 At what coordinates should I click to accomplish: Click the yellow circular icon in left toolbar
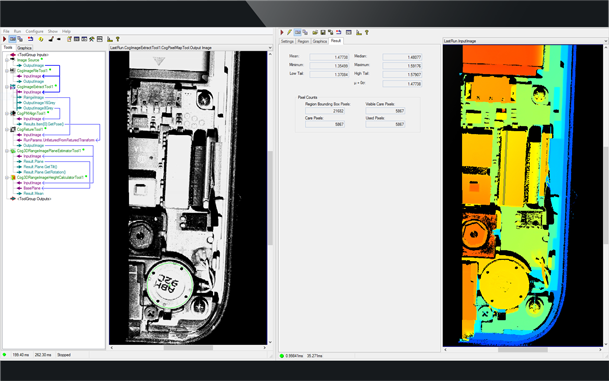tap(41, 39)
